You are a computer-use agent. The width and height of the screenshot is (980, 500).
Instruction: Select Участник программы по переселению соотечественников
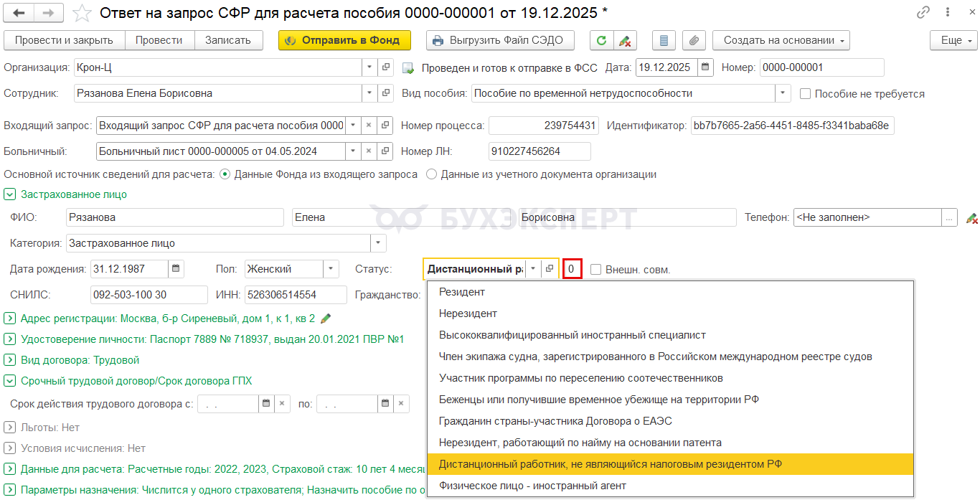point(670,378)
